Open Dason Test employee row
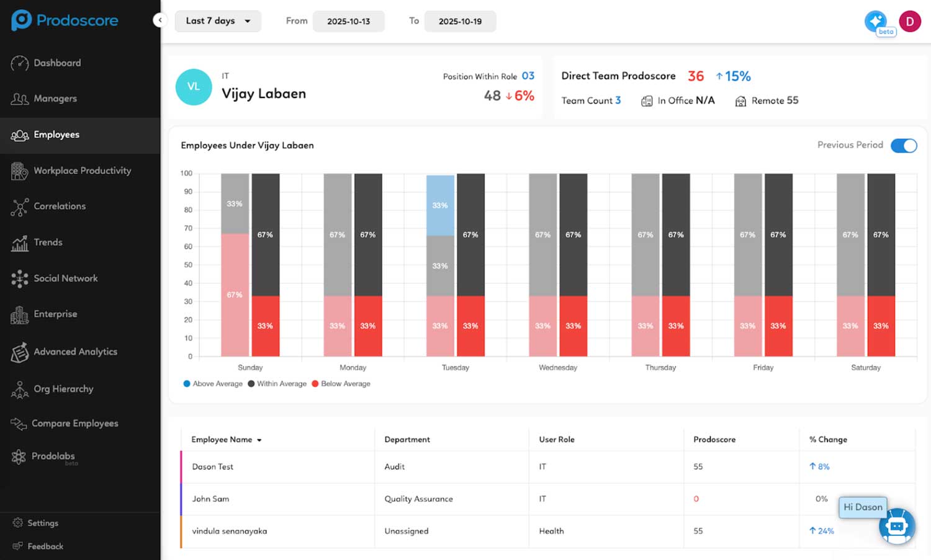The width and height of the screenshot is (931, 560). 213,467
